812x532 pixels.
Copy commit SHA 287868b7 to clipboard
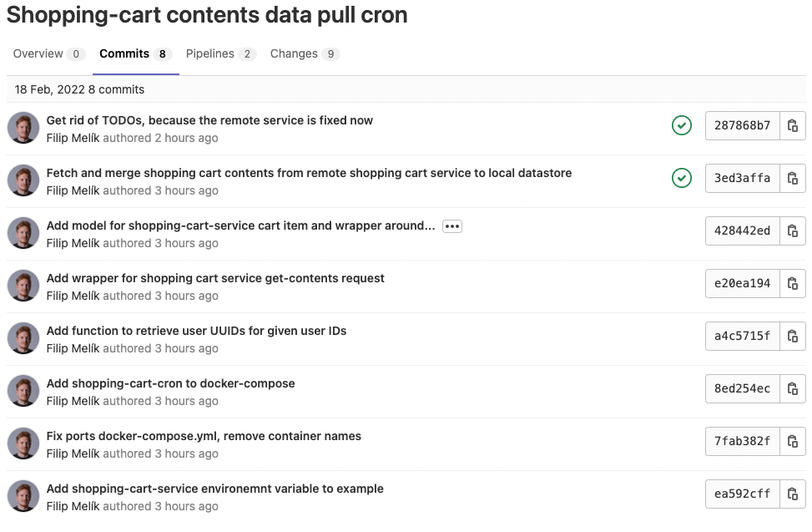click(793, 126)
